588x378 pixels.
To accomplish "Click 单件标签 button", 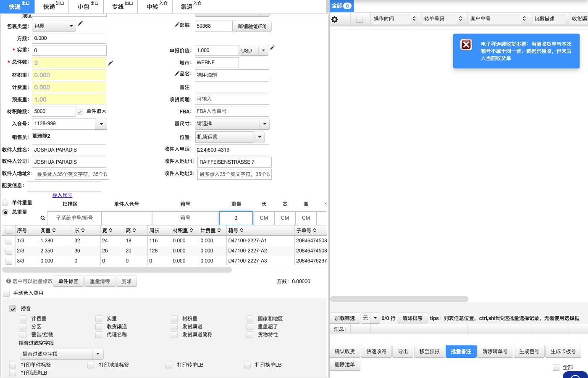I will click(x=68, y=281).
